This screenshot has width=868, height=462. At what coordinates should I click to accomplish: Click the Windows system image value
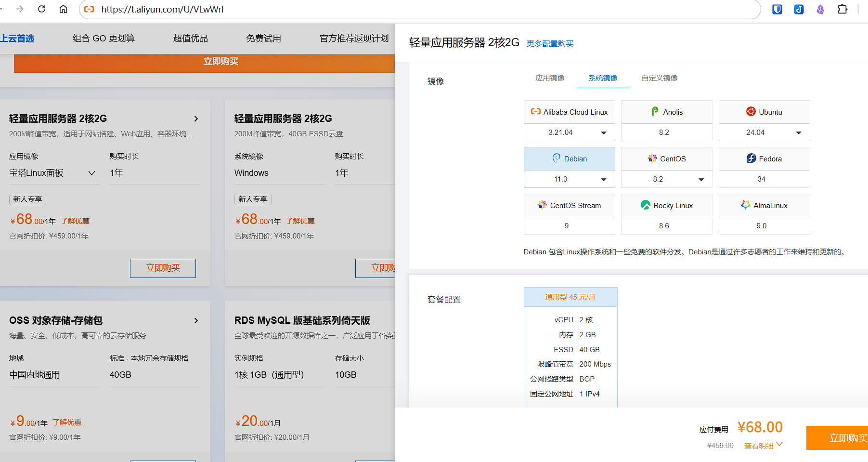(x=251, y=173)
